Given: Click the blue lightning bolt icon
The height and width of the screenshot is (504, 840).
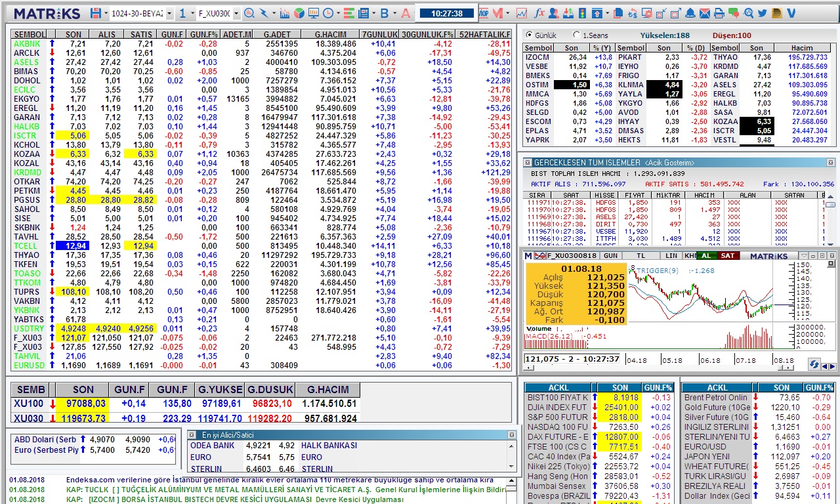Looking at the screenshot, I should 264,13.
